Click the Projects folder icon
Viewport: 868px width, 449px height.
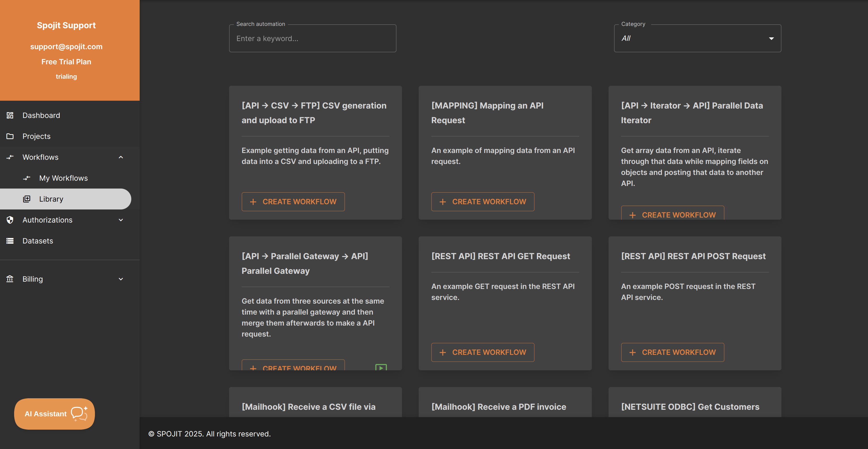pos(10,136)
